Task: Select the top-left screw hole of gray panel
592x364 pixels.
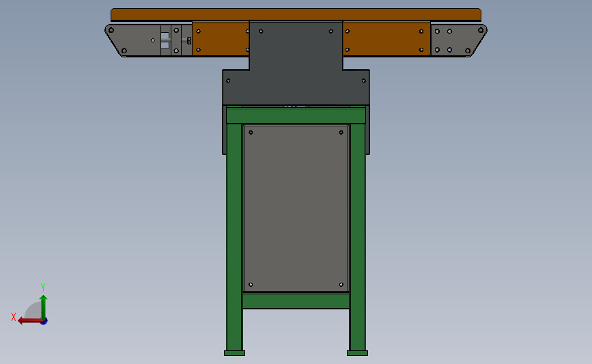Action: pyautogui.click(x=251, y=132)
